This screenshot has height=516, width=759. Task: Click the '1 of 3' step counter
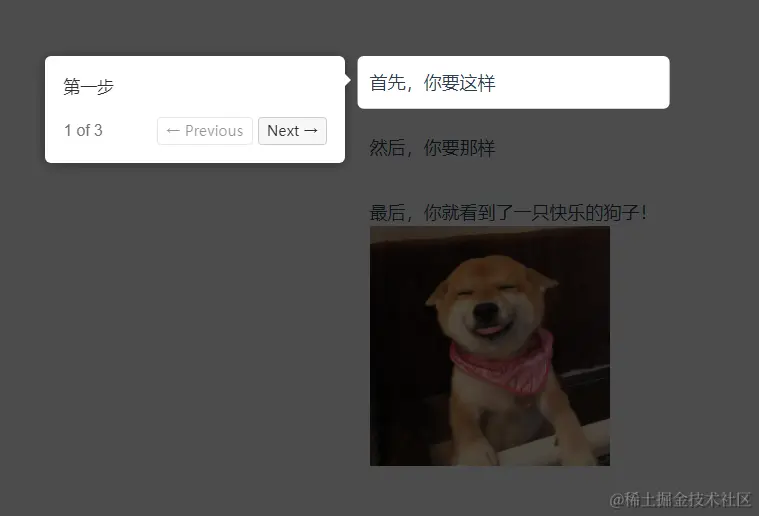(x=83, y=130)
